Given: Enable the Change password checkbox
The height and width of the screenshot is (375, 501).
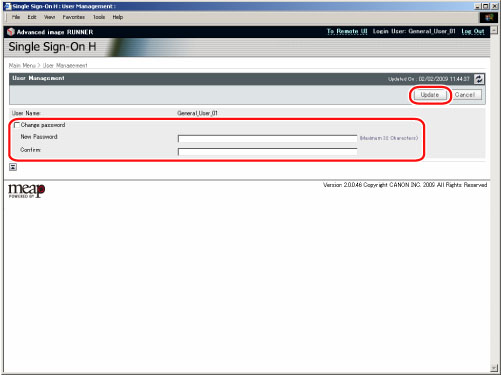Looking at the screenshot, I should coord(17,125).
